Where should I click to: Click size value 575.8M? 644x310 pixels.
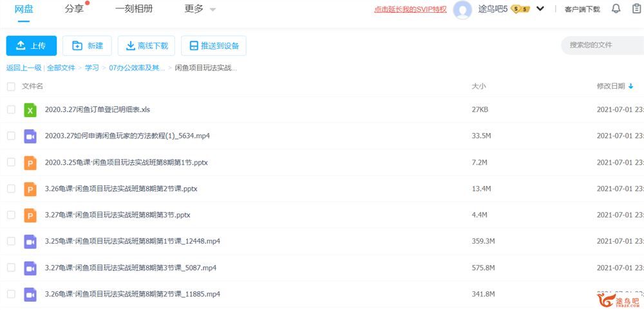483,268
